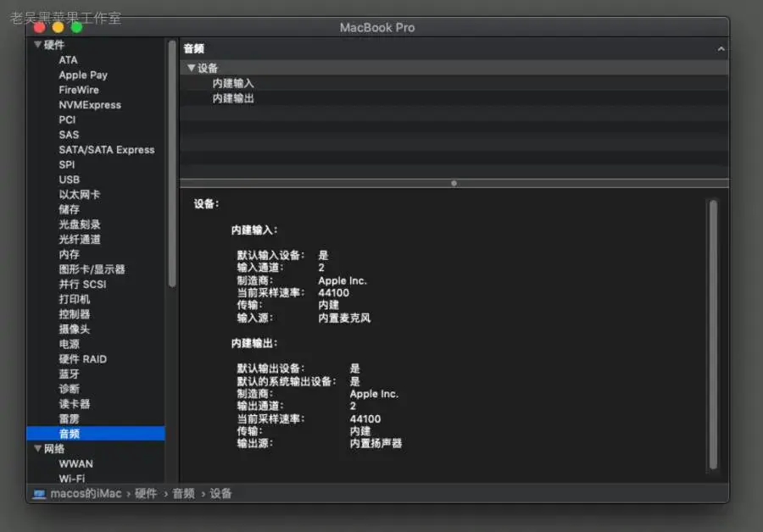This screenshot has height=532, width=763.
Task: Select 光纤通道 in the sidebar
Action: point(80,239)
